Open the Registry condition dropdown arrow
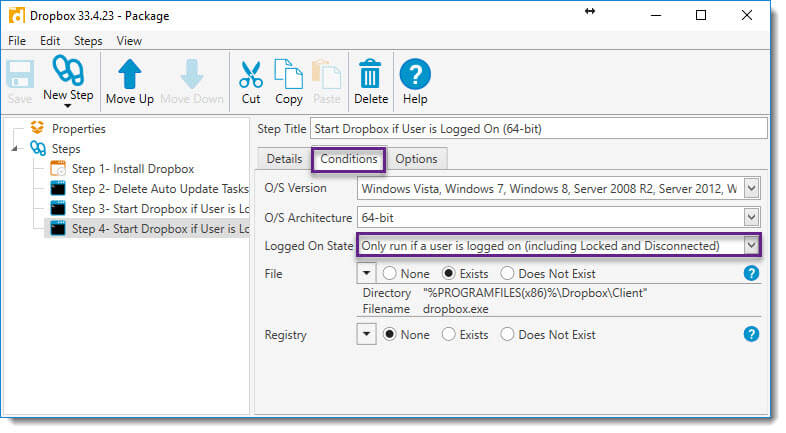786x433 pixels. [x=366, y=334]
